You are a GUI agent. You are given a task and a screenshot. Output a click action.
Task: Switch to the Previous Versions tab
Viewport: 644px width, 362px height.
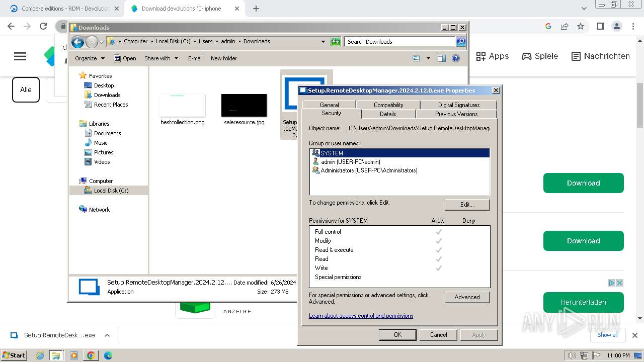pyautogui.click(x=456, y=114)
